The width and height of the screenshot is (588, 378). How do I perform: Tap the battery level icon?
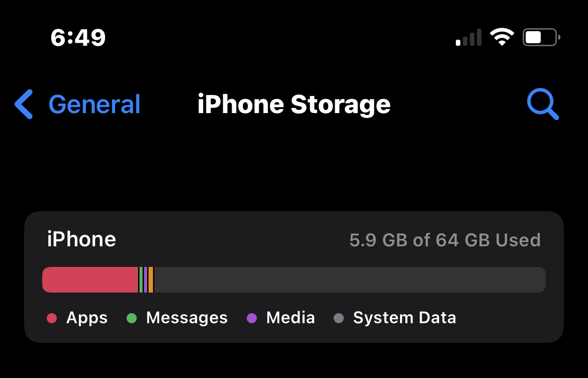pos(541,37)
